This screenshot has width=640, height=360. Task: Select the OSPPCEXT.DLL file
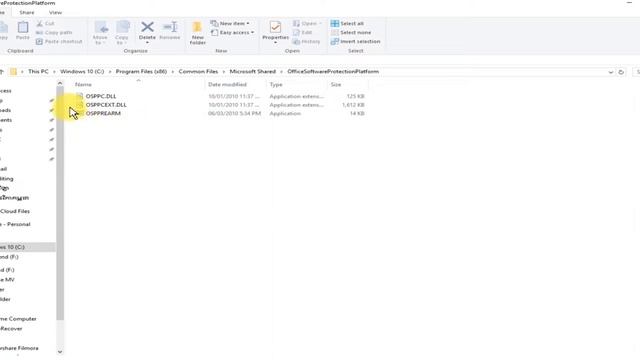[106, 105]
